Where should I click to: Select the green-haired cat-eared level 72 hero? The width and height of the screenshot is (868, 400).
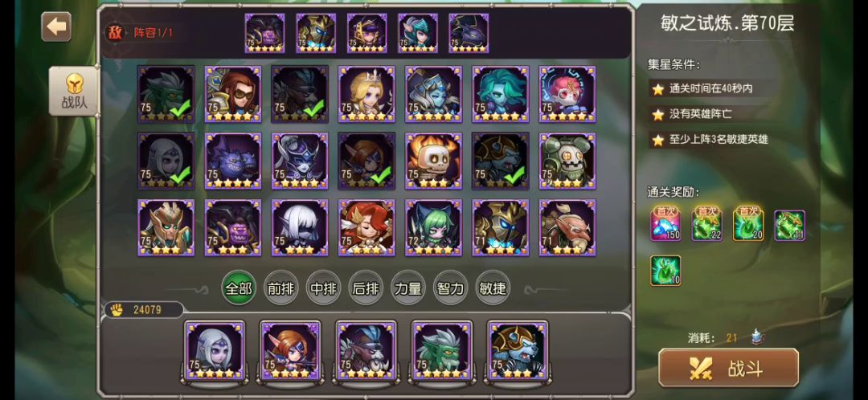coord(433,228)
